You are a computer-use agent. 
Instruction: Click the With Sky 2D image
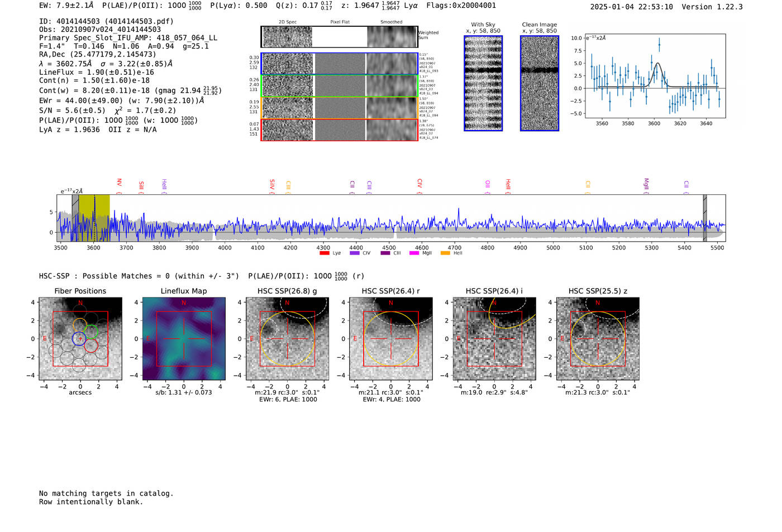pyautogui.click(x=483, y=83)
